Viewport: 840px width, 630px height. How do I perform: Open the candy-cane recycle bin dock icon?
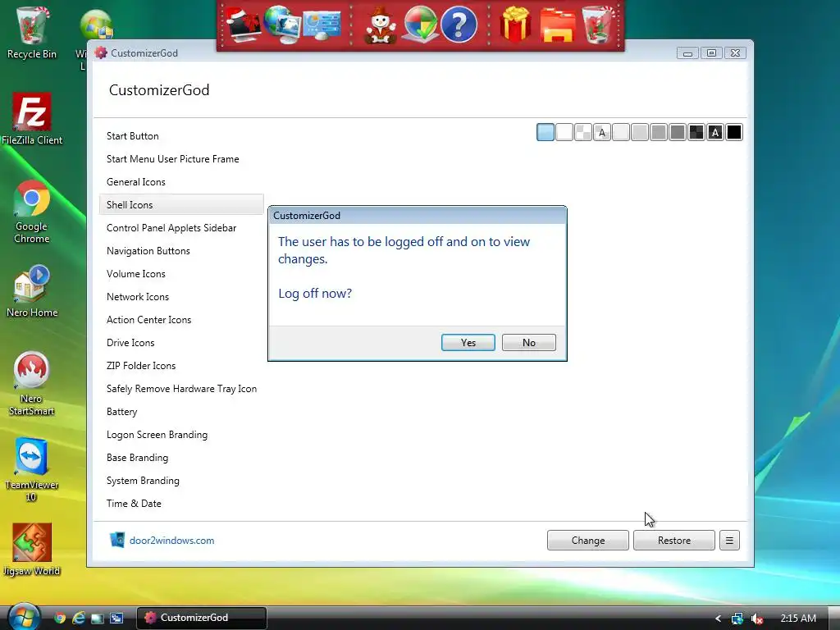(x=598, y=25)
